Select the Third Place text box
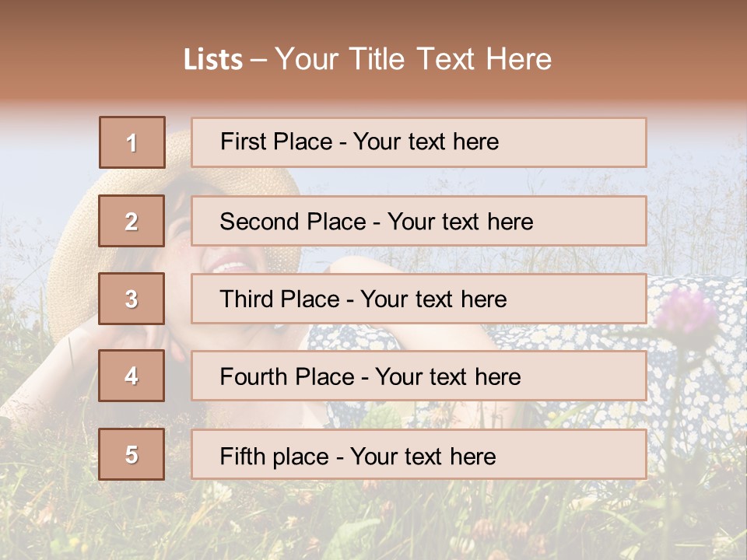This screenshot has width=747, height=560. (x=419, y=299)
